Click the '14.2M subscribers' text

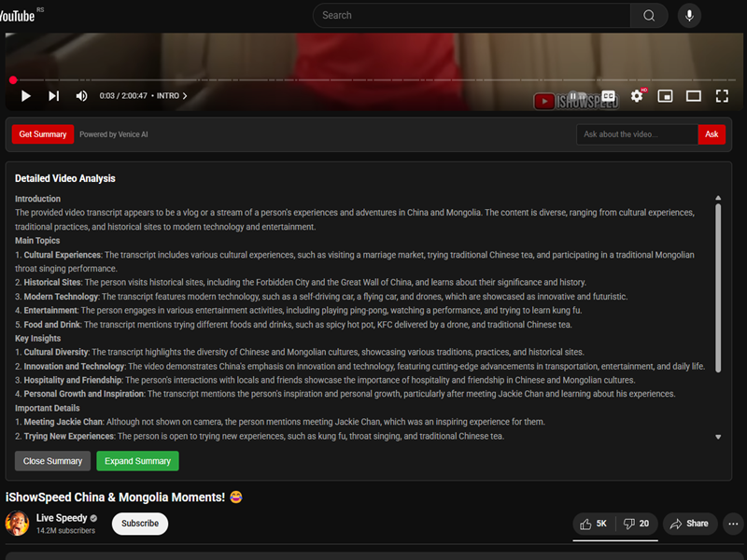point(65,530)
